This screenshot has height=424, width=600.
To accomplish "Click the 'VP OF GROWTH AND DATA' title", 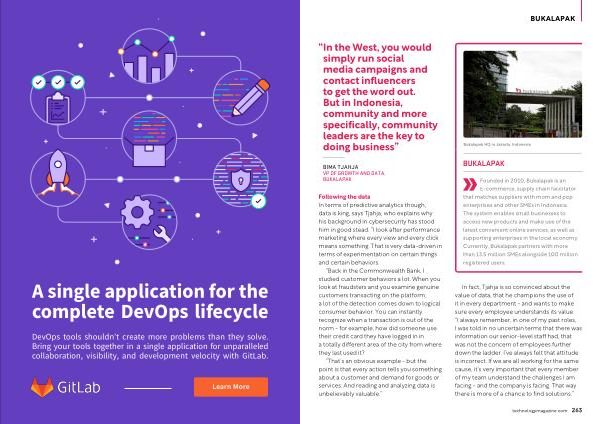I will point(353,173).
